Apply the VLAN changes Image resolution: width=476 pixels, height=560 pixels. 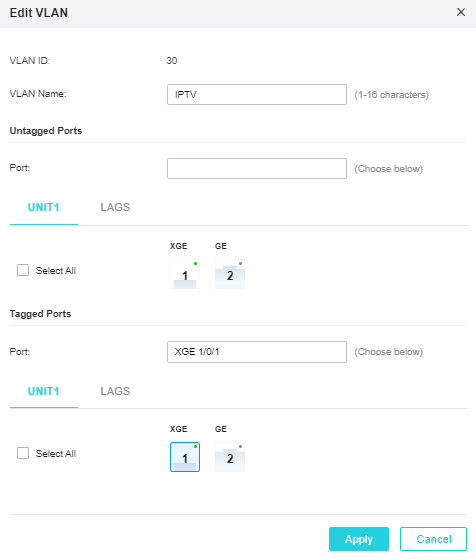[359, 539]
